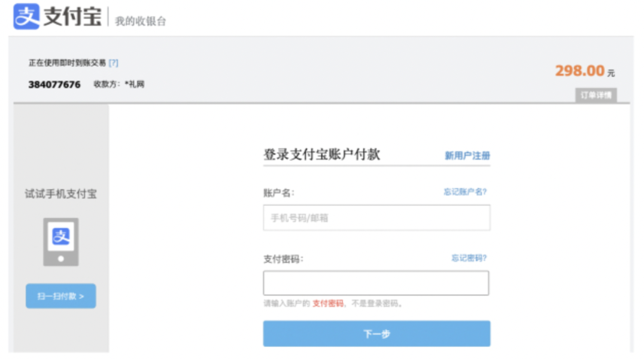Click 正在使用即时到账交易 status text

click(x=67, y=63)
